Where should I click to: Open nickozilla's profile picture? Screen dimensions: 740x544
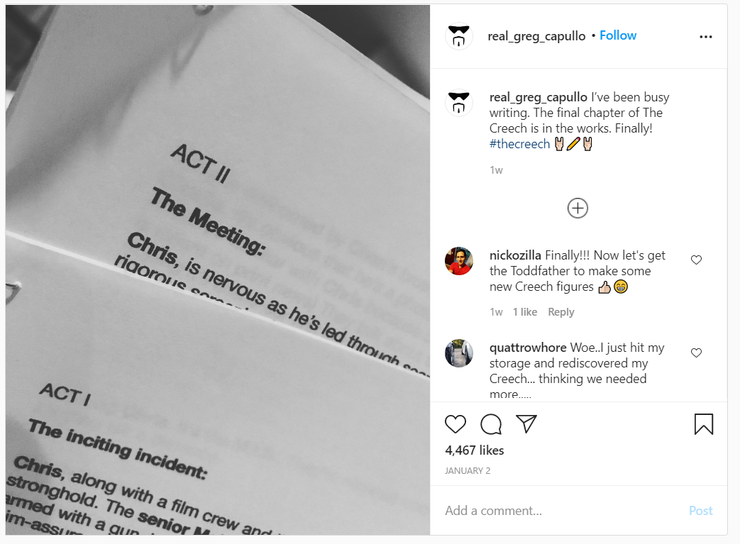(459, 260)
